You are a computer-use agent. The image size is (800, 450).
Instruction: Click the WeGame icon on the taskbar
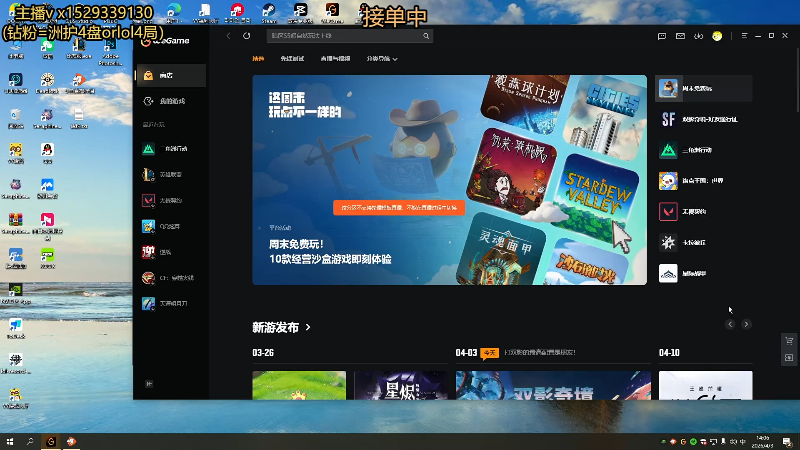pos(51,442)
